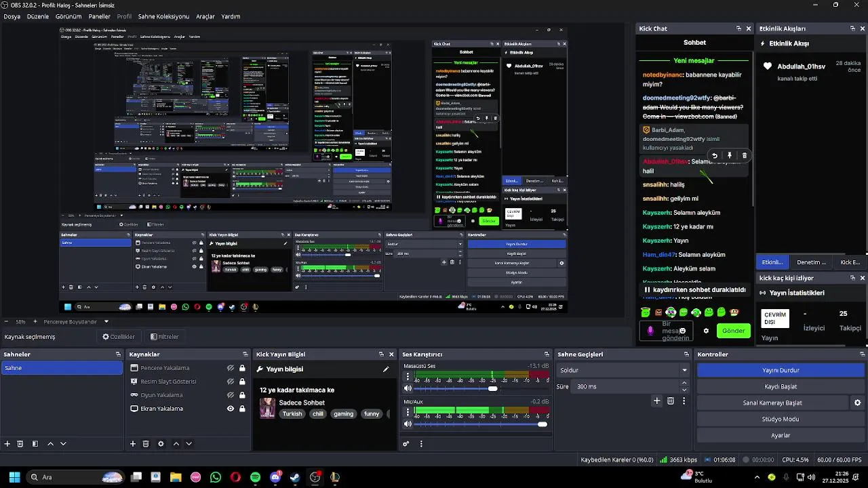Viewport: 868px width, 488px height.
Task: Add a scene transition with plus icon
Action: click(x=656, y=401)
